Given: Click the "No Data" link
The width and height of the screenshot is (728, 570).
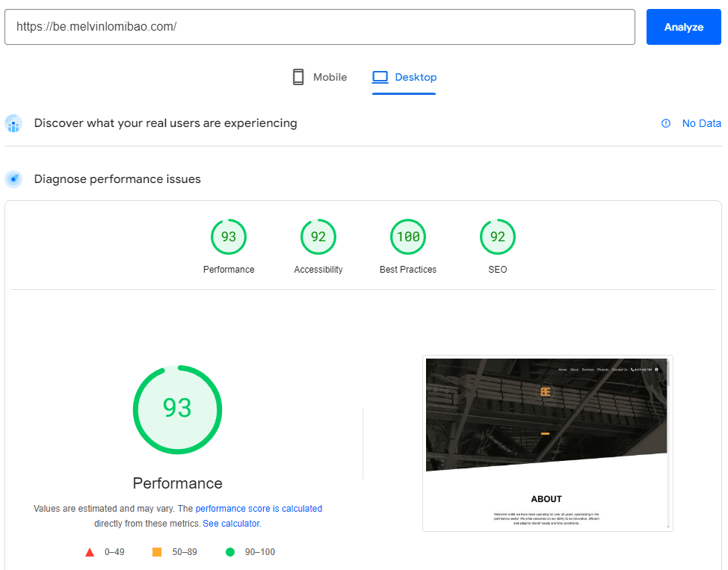Looking at the screenshot, I should [701, 123].
